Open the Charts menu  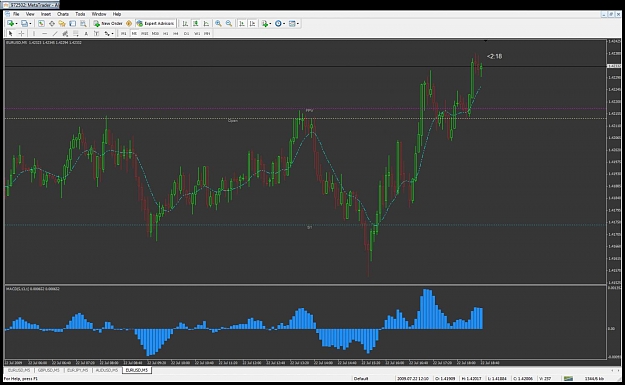click(x=63, y=14)
